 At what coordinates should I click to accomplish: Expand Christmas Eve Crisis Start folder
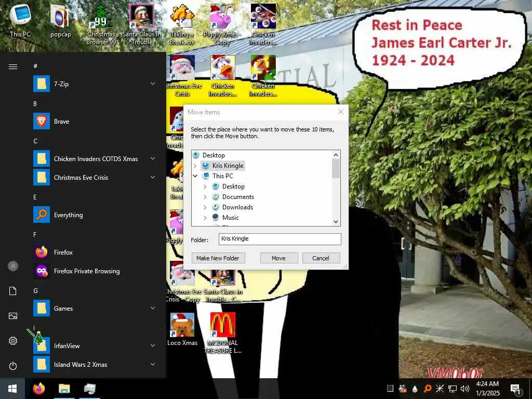click(153, 177)
